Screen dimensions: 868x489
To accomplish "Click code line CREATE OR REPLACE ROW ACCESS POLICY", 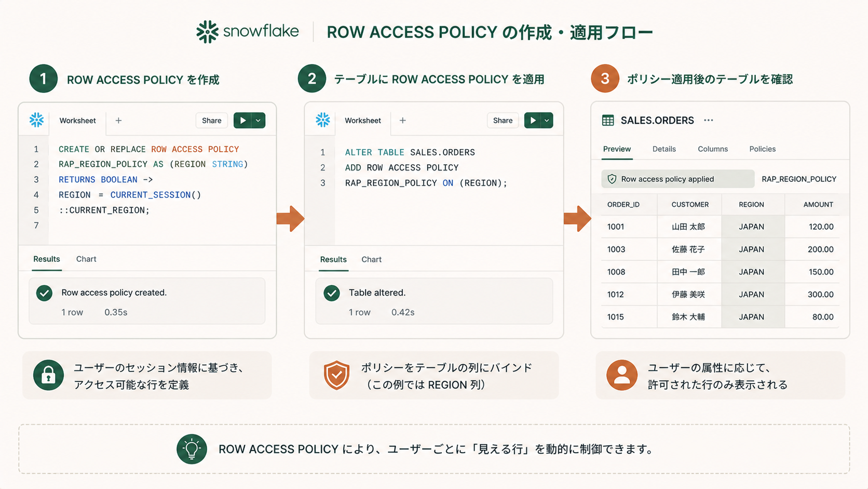I will pyautogui.click(x=148, y=149).
